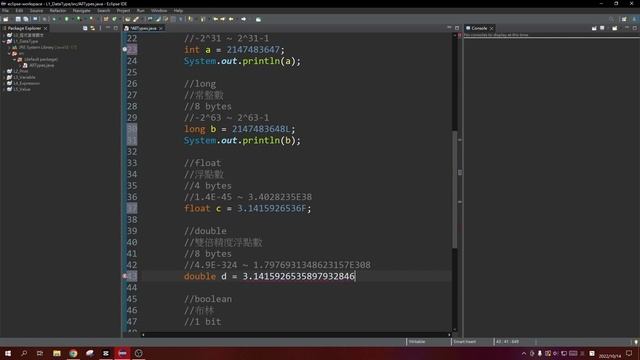
Task: Expand the L5_Value project
Action: click(4, 89)
